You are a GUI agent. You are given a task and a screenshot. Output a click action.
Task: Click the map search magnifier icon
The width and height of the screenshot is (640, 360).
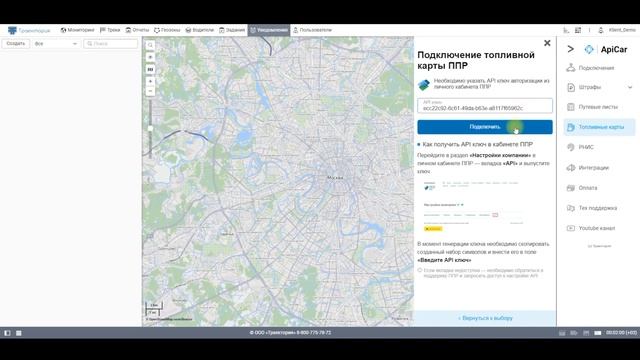(150, 45)
